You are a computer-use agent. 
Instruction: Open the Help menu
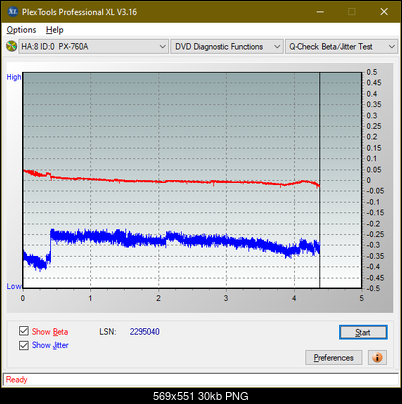55,30
